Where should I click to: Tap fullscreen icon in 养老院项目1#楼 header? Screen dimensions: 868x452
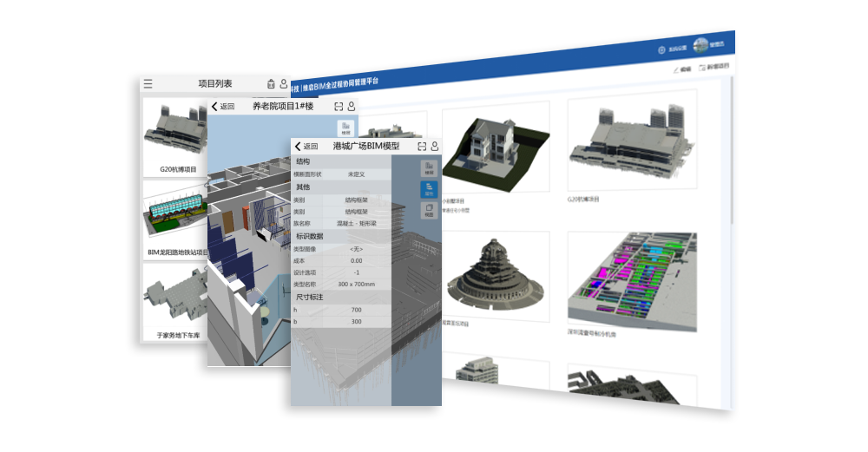pyautogui.click(x=339, y=106)
